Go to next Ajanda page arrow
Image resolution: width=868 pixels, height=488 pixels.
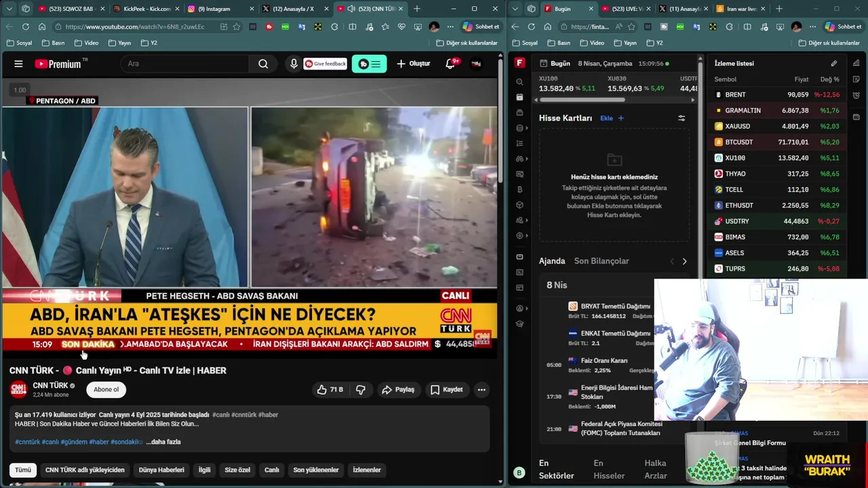(x=684, y=261)
